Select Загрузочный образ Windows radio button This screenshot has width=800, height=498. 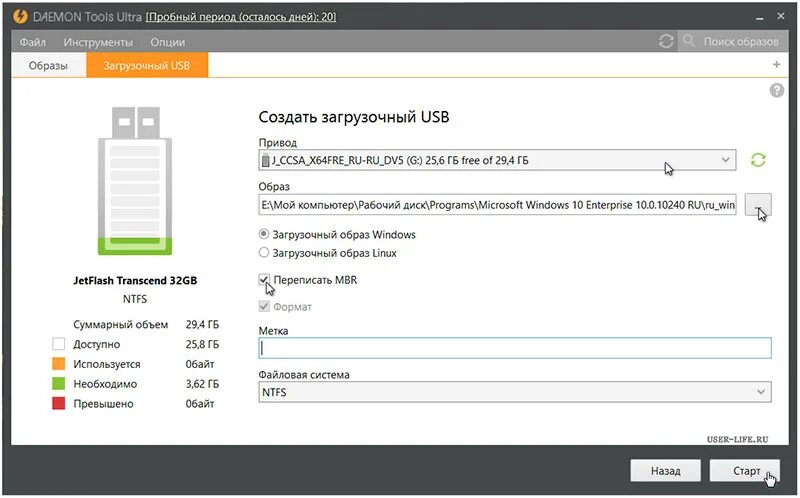point(264,234)
